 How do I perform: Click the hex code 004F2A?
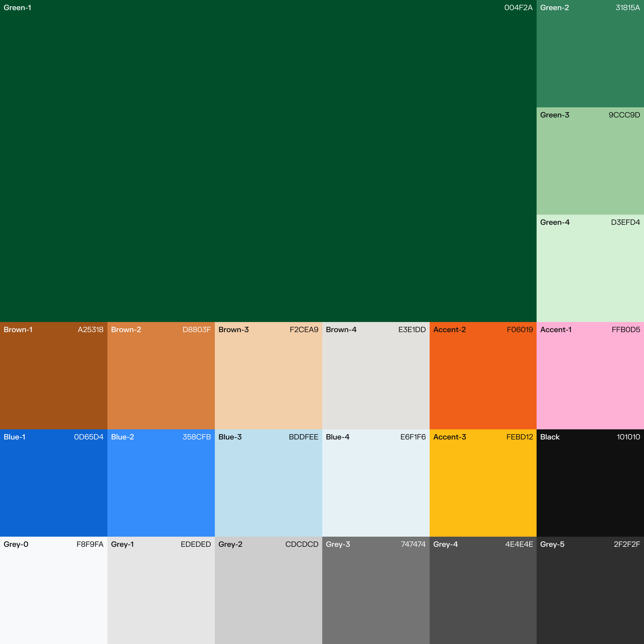[x=518, y=8]
